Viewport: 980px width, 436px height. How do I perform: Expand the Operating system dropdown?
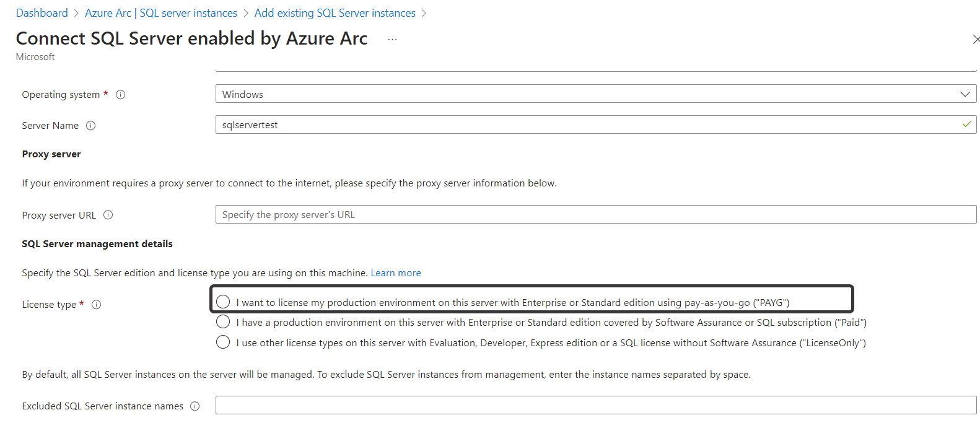(x=965, y=94)
